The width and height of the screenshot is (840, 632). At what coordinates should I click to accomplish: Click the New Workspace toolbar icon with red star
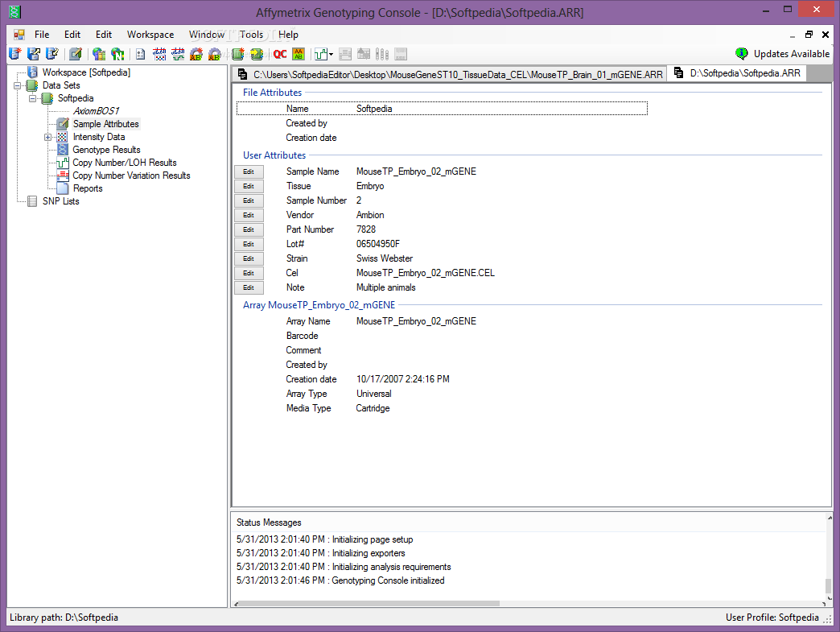pos(15,54)
